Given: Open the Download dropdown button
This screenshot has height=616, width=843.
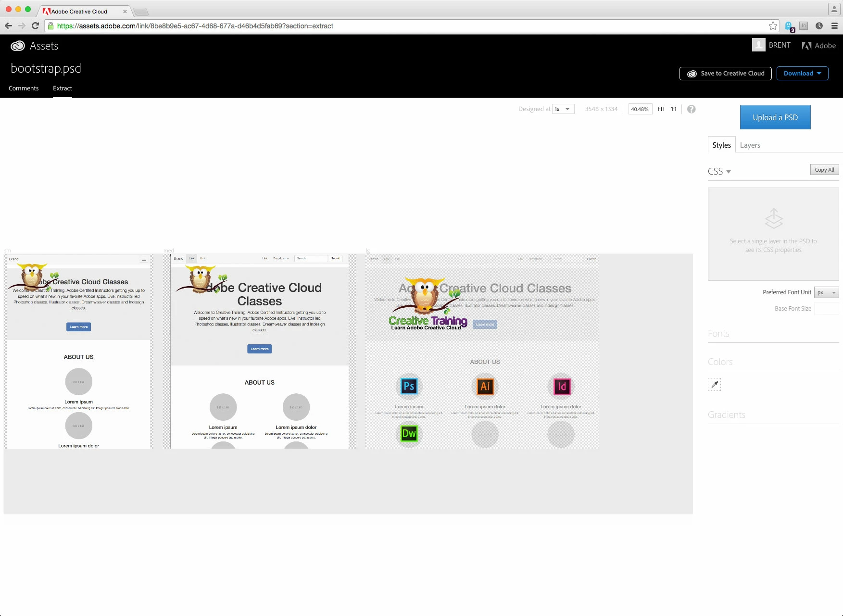Looking at the screenshot, I should click(x=802, y=74).
